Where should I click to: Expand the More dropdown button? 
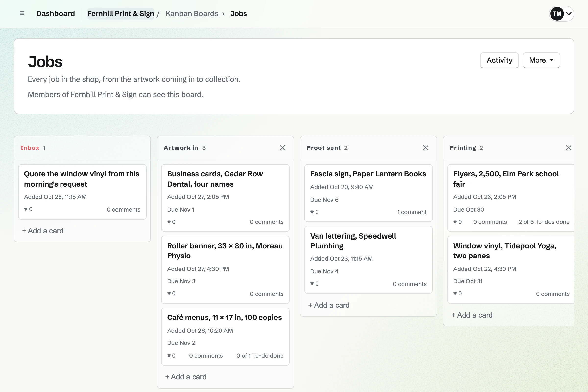(x=541, y=60)
